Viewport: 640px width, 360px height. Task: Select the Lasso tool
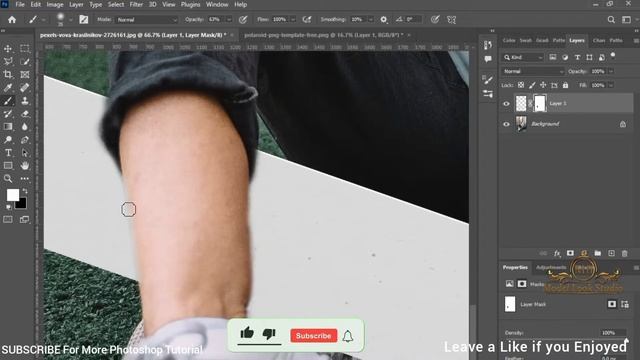point(8,62)
